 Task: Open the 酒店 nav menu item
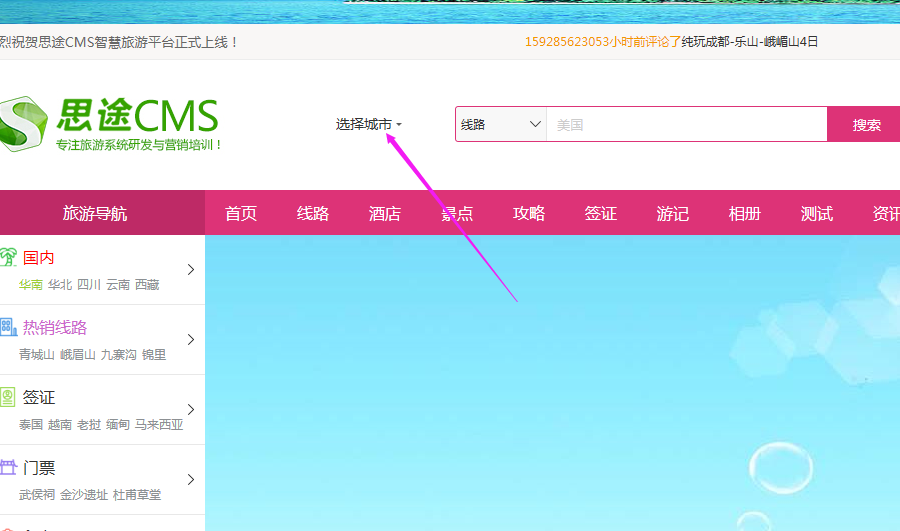tap(385, 213)
